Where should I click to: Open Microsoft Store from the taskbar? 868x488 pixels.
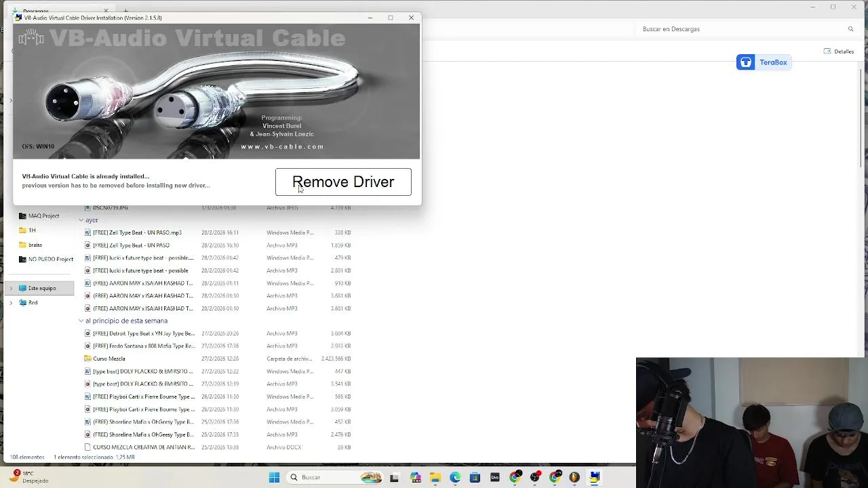tap(475, 477)
